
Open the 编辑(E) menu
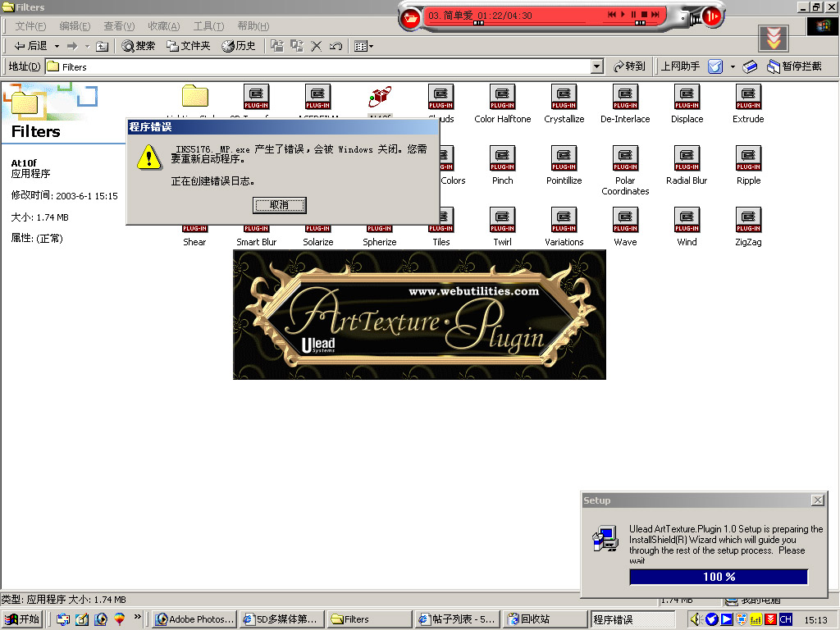click(x=75, y=25)
